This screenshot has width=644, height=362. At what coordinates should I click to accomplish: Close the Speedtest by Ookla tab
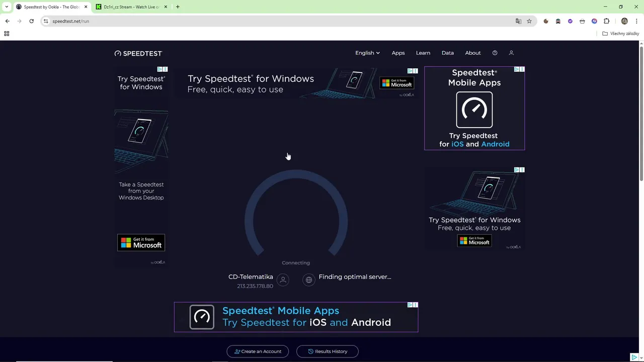[x=86, y=7]
